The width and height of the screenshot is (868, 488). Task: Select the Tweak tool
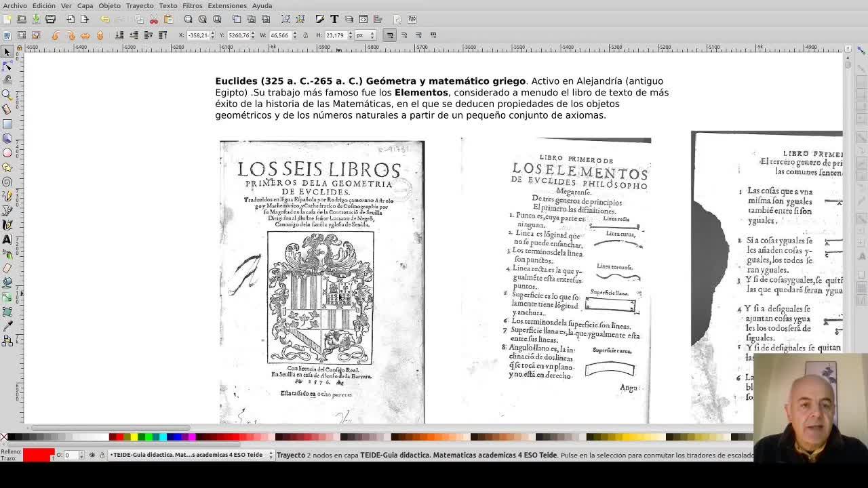click(x=7, y=80)
